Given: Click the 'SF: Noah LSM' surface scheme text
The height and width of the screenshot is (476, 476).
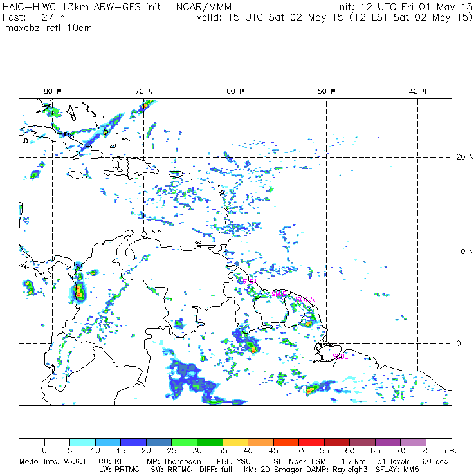Looking at the screenshot, I should tap(300, 462).
